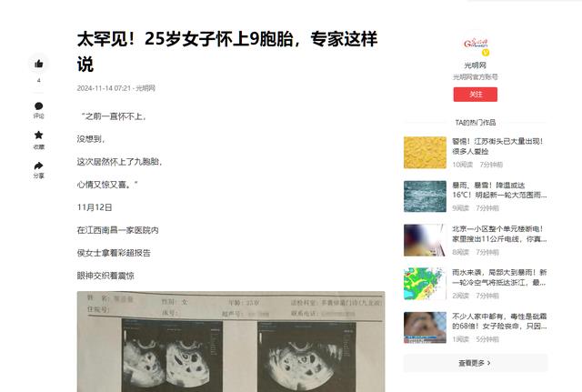
Task: Open comments via speech bubble icon
Action: 38,106
